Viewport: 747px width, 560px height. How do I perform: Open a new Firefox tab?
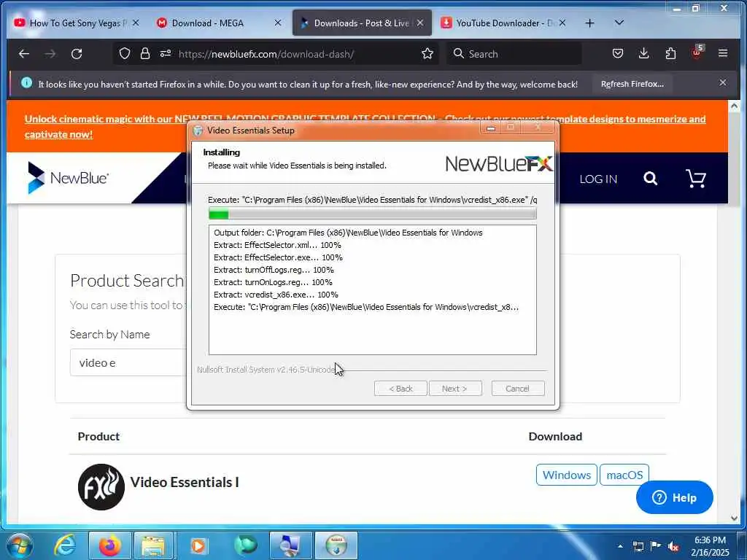(x=589, y=23)
